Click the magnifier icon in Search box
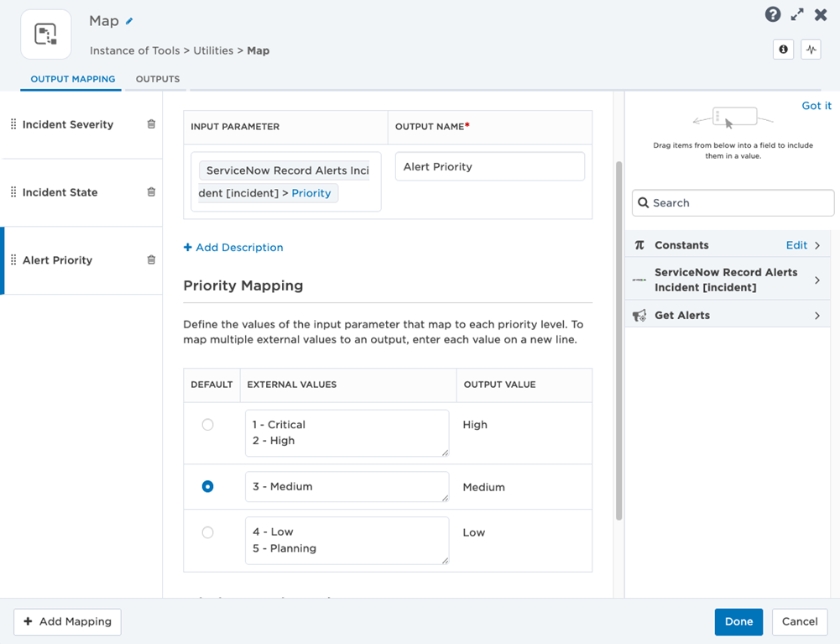This screenshot has height=644, width=840. tap(643, 202)
